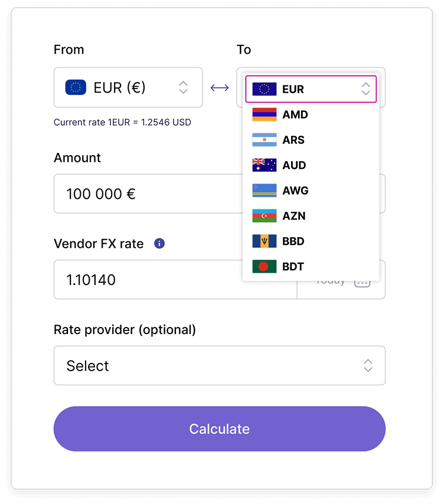The image size is (444, 504).
Task: Open the info tooltip beside Vendor FX rate
Action: tap(159, 243)
